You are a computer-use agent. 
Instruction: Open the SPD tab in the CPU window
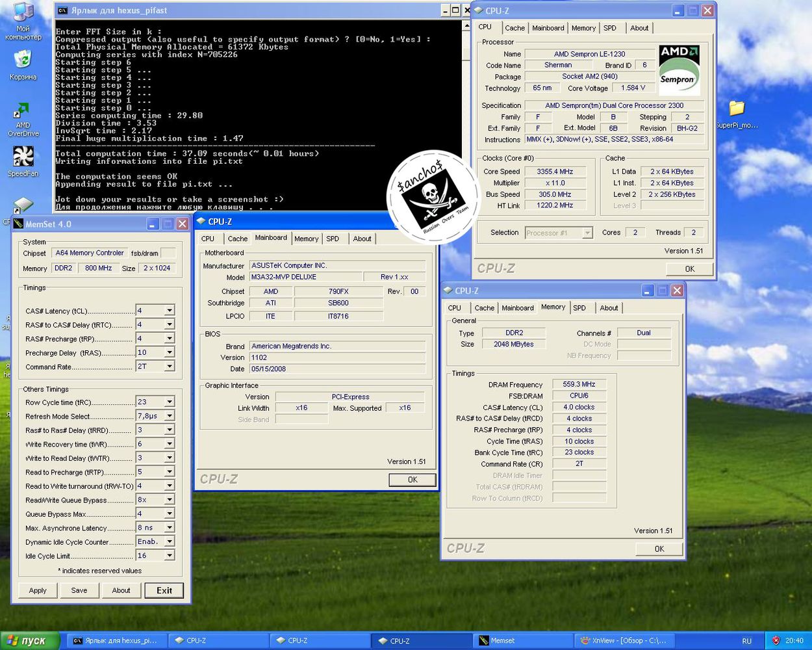[x=610, y=28]
